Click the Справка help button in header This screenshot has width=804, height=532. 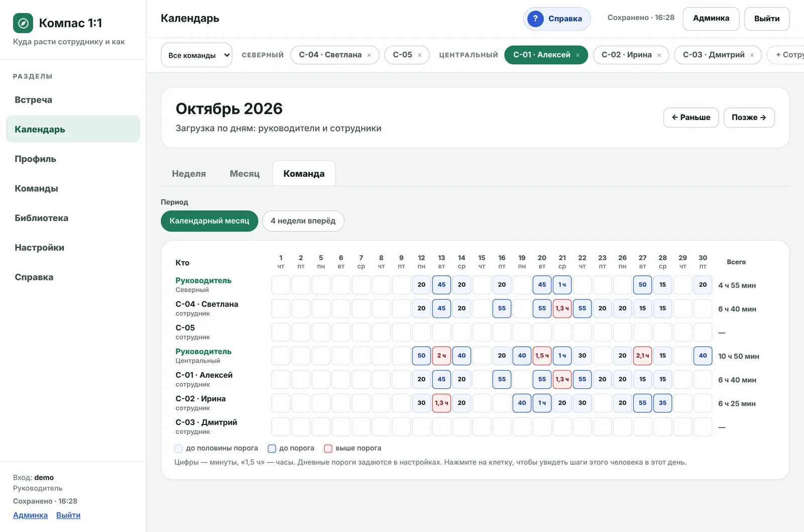557,19
